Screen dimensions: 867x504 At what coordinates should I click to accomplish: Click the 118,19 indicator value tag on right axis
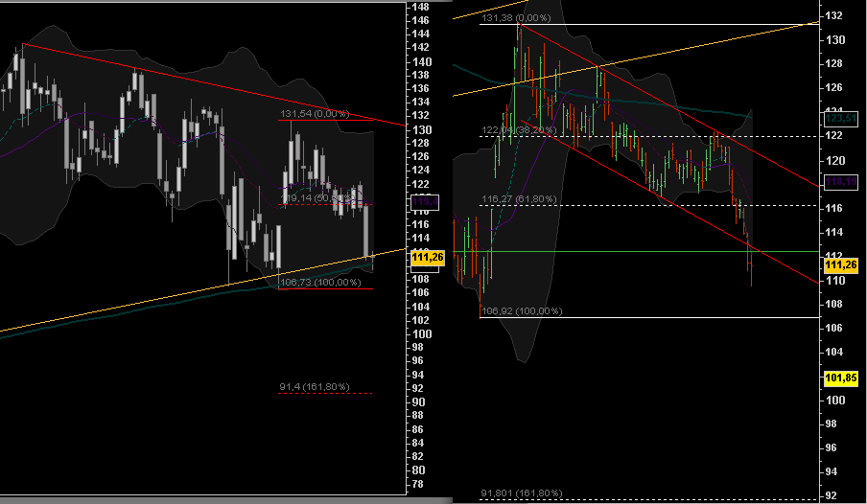pos(840,179)
